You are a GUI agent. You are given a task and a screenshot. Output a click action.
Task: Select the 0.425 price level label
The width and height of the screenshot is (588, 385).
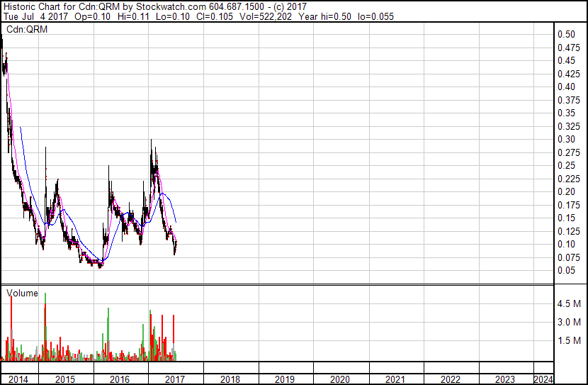[x=569, y=74]
